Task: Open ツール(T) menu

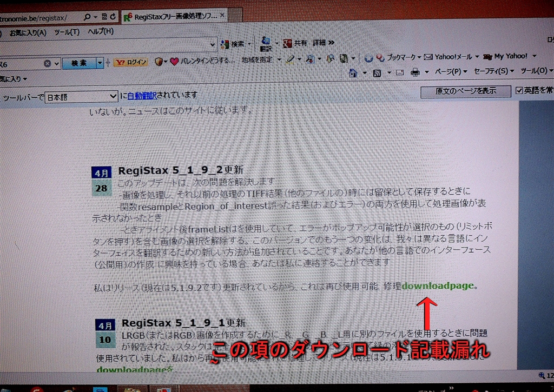Action: [67, 32]
